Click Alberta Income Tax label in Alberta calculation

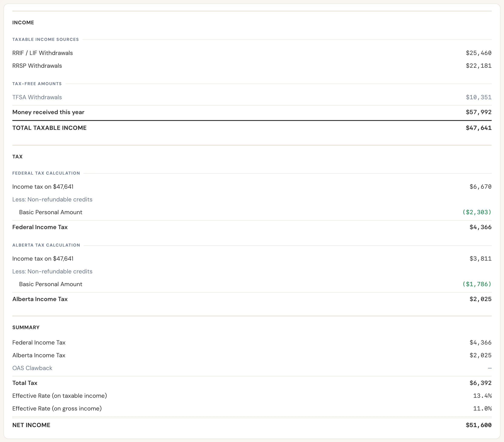pos(40,299)
